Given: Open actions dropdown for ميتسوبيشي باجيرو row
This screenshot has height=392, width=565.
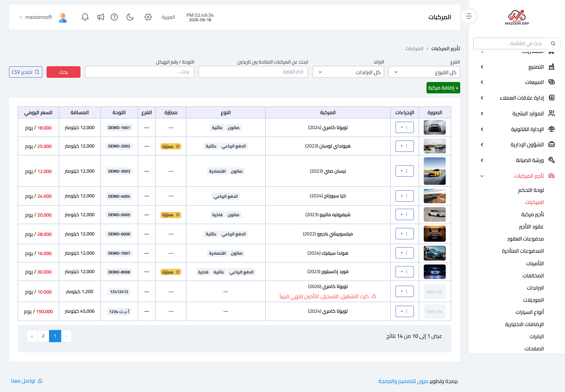Looking at the screenshot, I should pos(404,234).
